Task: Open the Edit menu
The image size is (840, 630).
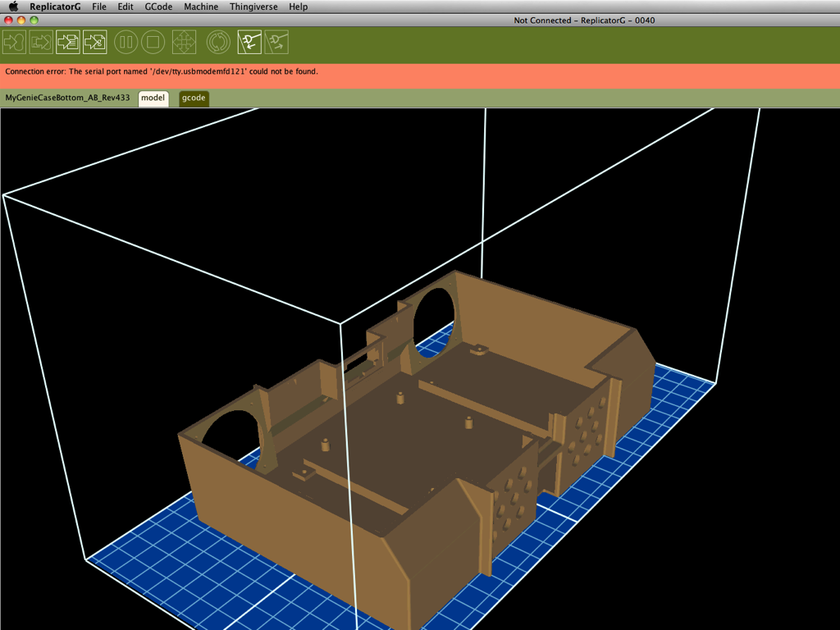Action: click(x=126, y=7)
